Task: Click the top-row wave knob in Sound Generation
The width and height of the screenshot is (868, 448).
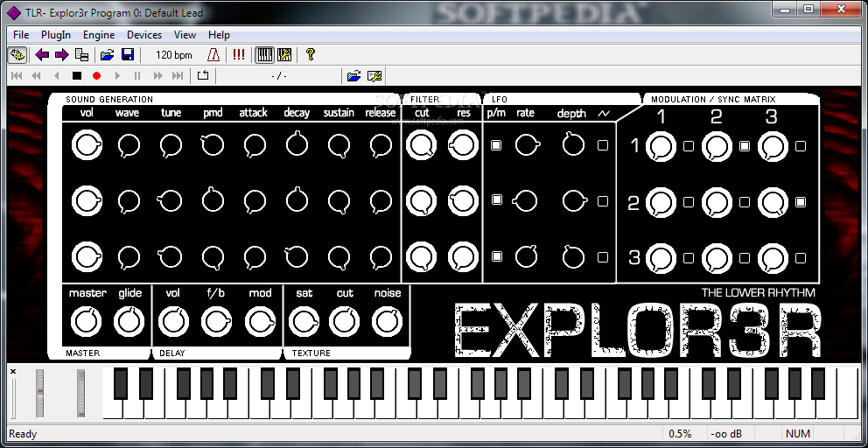Action: [129, 145]
